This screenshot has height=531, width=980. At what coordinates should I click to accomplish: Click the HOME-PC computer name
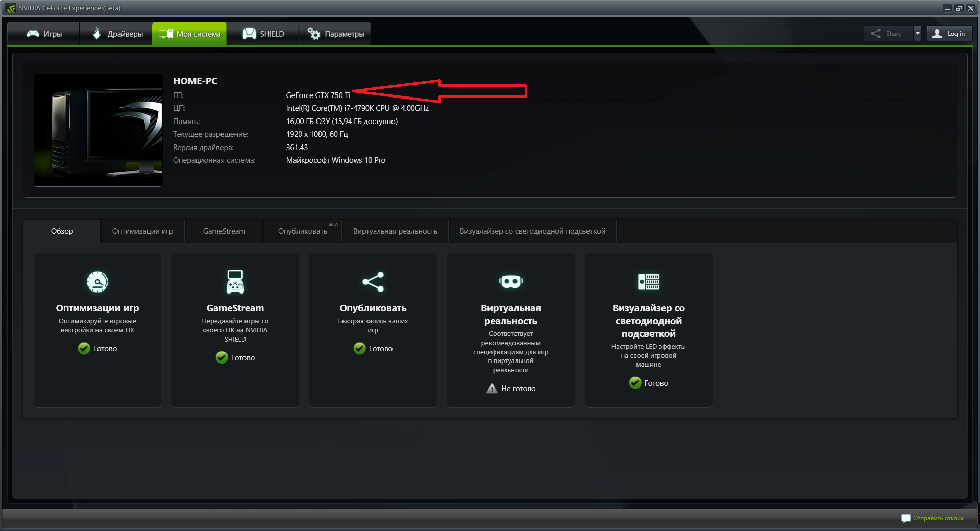195,81
